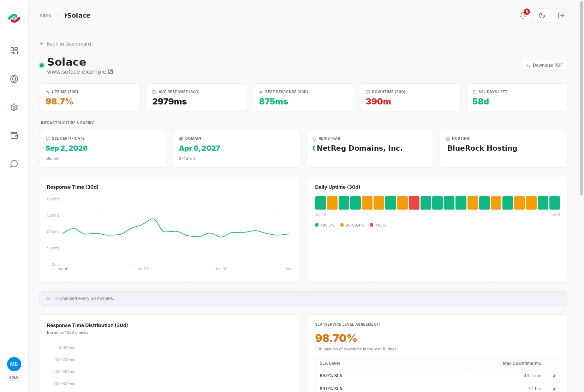Open the settings gear in the sidebar

pos(14,107)
